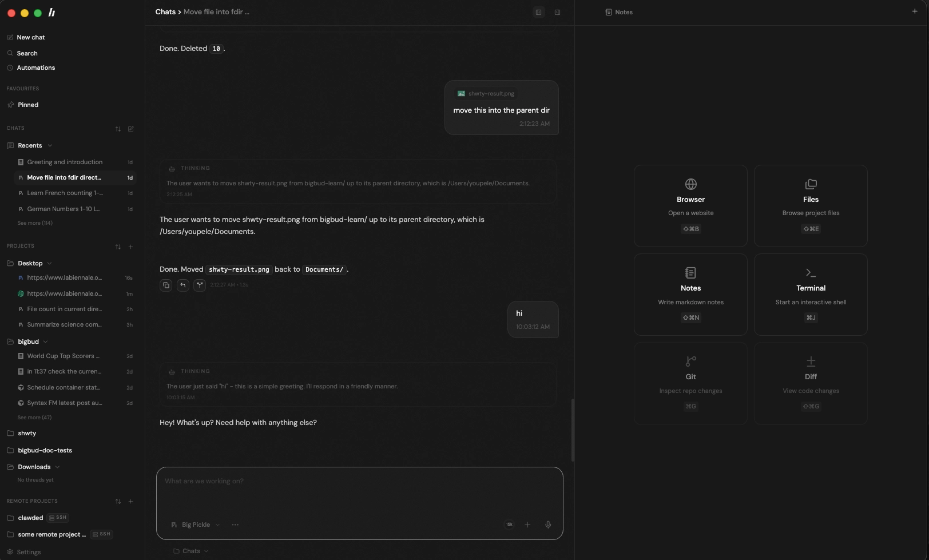Toggle the right side panel icon in the header
This screenshot has height=560, width=929.
click(x=557, y=12)
